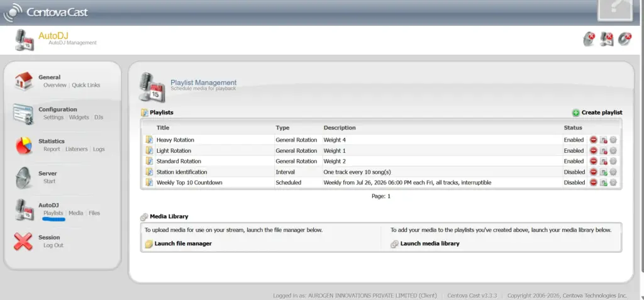Log Out of the session
This screenshot has width=644, height=300.
click(53, 245)
